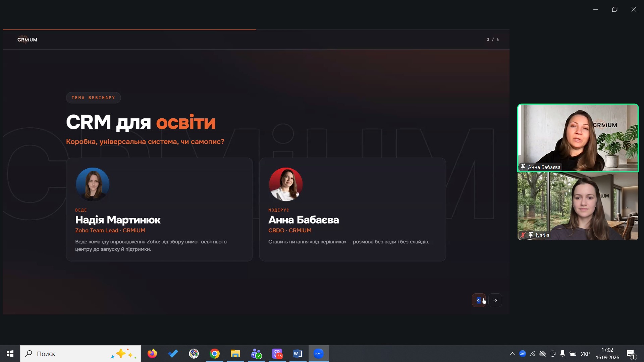Screen dimensions: 644x362
Task: Toggle microphone icon in system tray
Action: click(x=562, y=354)
